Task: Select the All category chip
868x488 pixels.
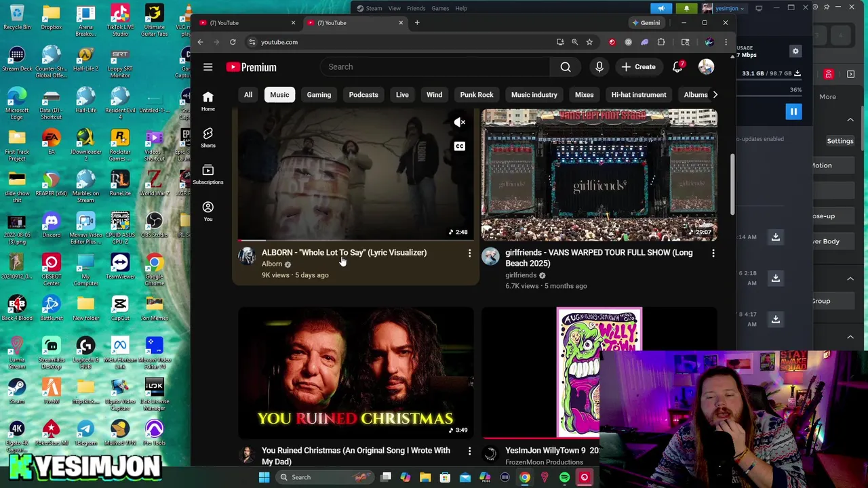Action: pos(248,95)
